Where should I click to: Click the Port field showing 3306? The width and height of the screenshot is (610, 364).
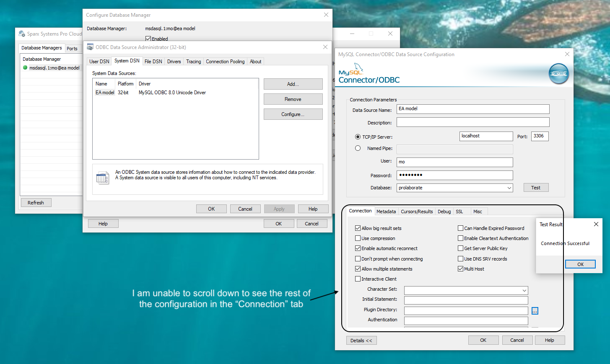[540, 136]
